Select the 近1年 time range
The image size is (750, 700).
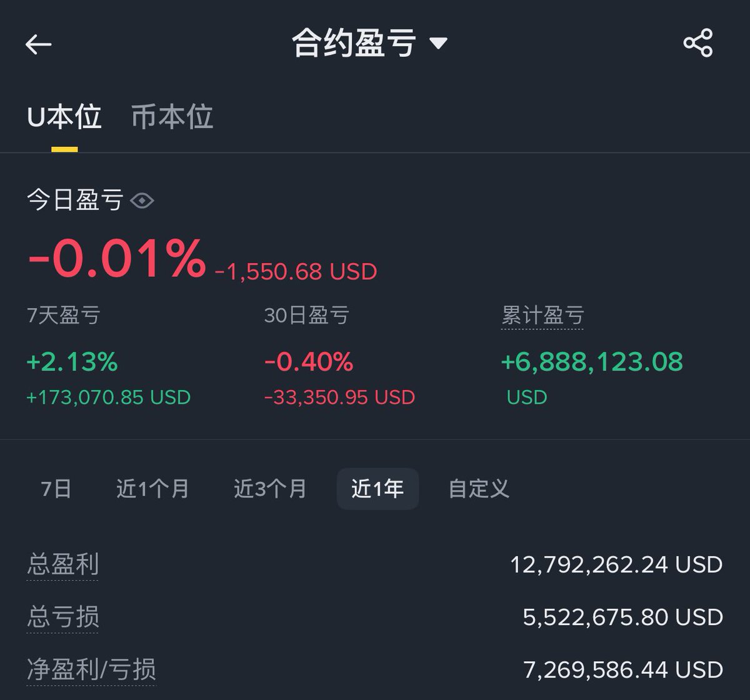pos(377,489)
